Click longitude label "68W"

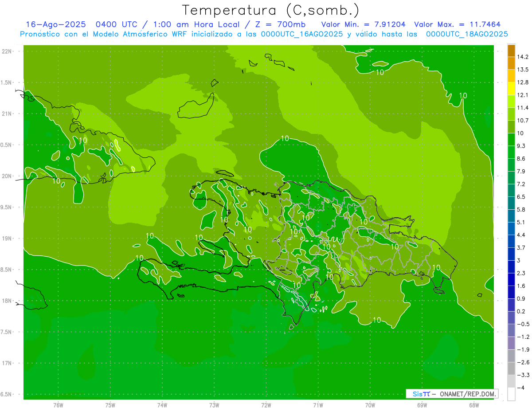pos(474,405)
